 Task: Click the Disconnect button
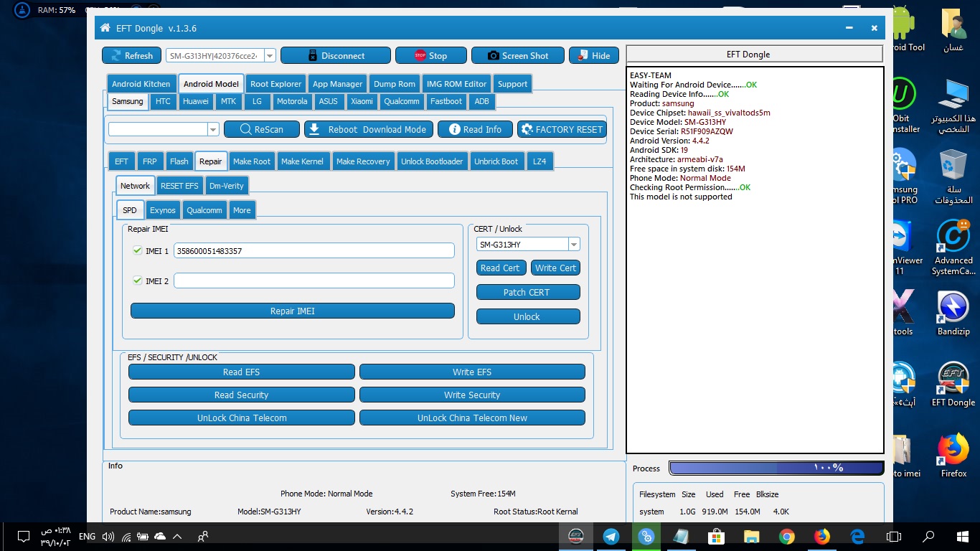click(336, 55)
